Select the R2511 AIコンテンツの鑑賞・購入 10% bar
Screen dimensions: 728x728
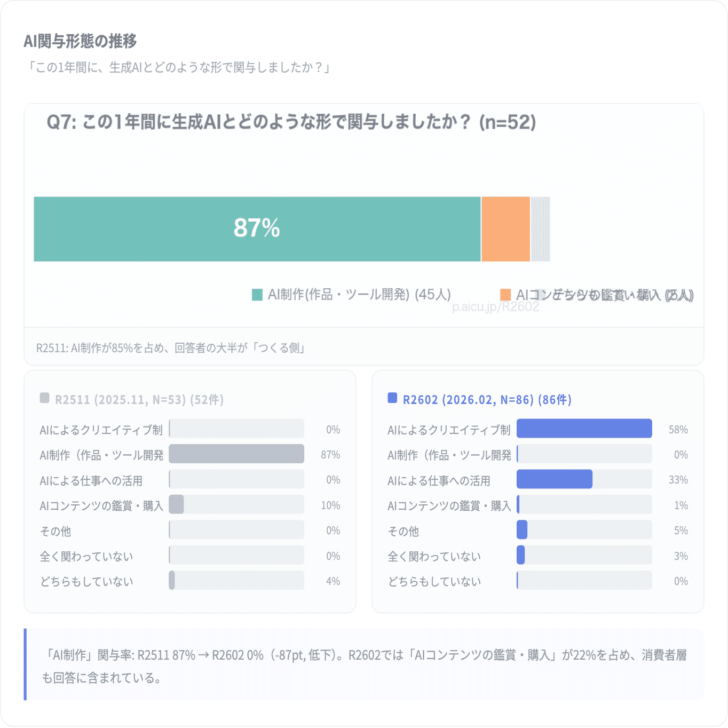point(177,505)
